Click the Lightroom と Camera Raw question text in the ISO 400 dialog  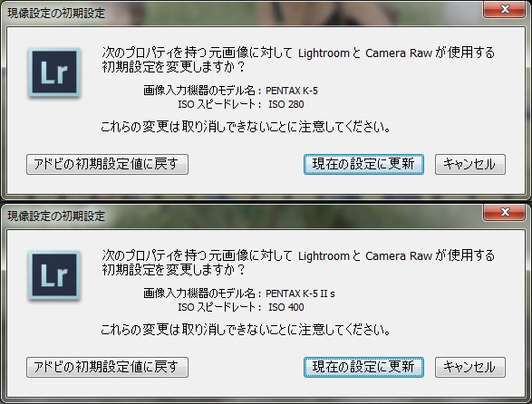click(298, 263)
